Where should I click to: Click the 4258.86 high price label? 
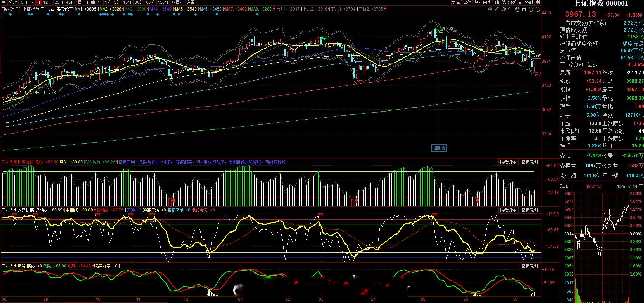point(447,29)
